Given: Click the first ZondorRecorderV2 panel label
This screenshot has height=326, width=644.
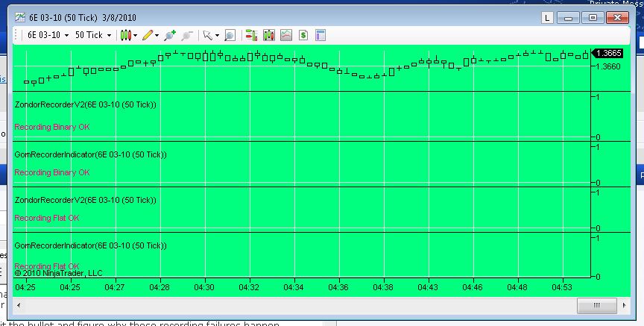Looking at the screenshot, I should (86, 105).
